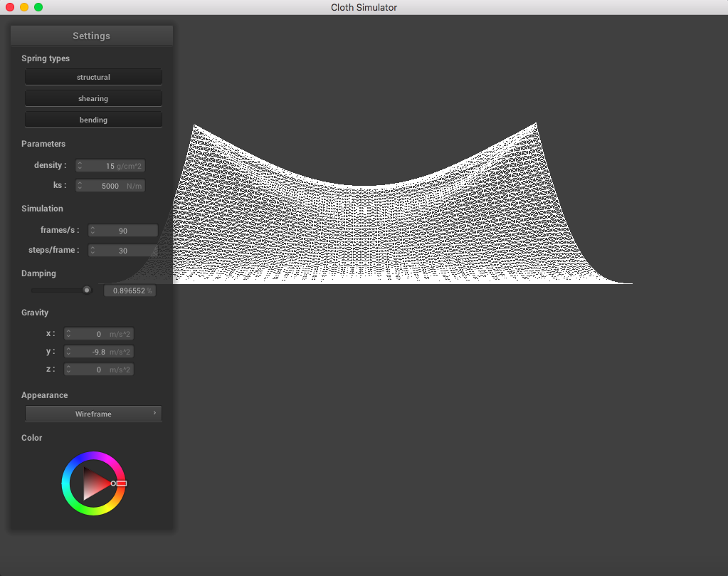Click the Gravity y value field
The image size is (728, 576).
(x=98, y=352)
